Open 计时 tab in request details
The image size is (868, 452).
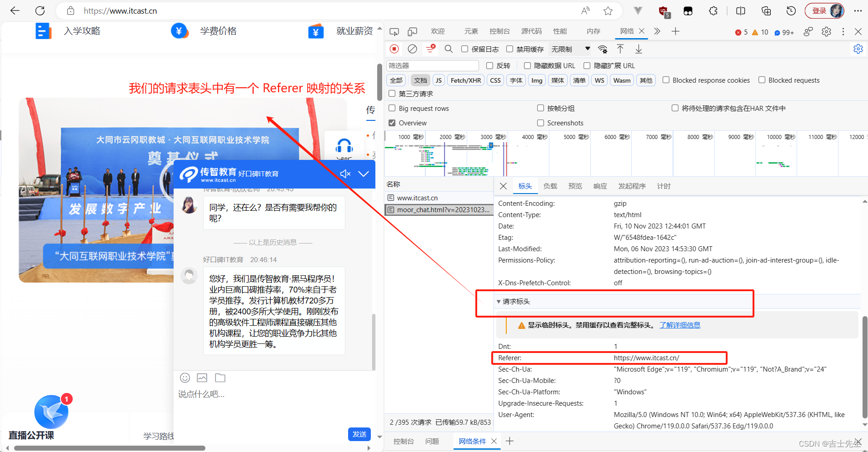[x=663, y=186]
